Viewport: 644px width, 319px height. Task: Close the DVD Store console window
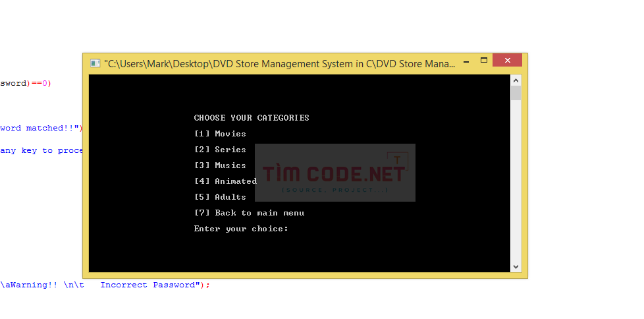507,61
